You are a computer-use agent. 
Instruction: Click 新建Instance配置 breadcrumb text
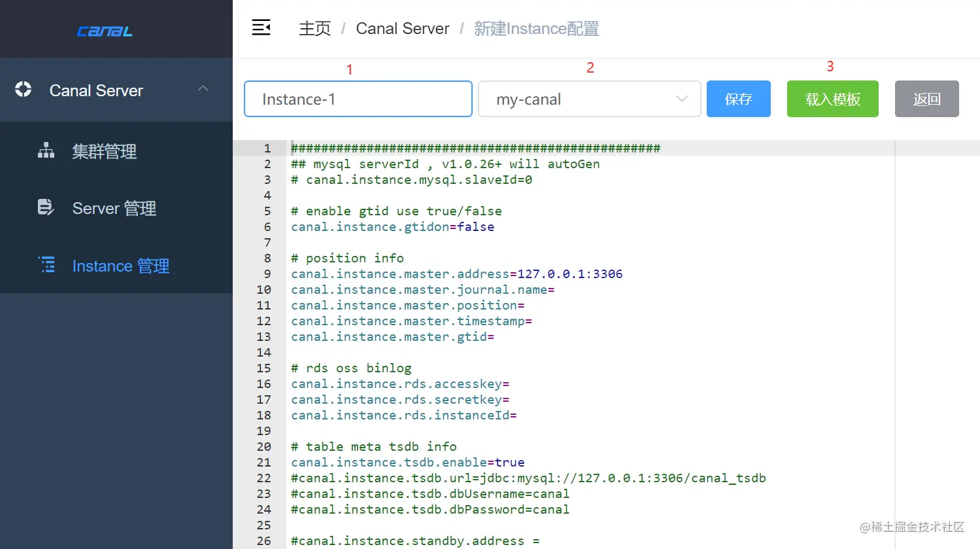(536, 28)
